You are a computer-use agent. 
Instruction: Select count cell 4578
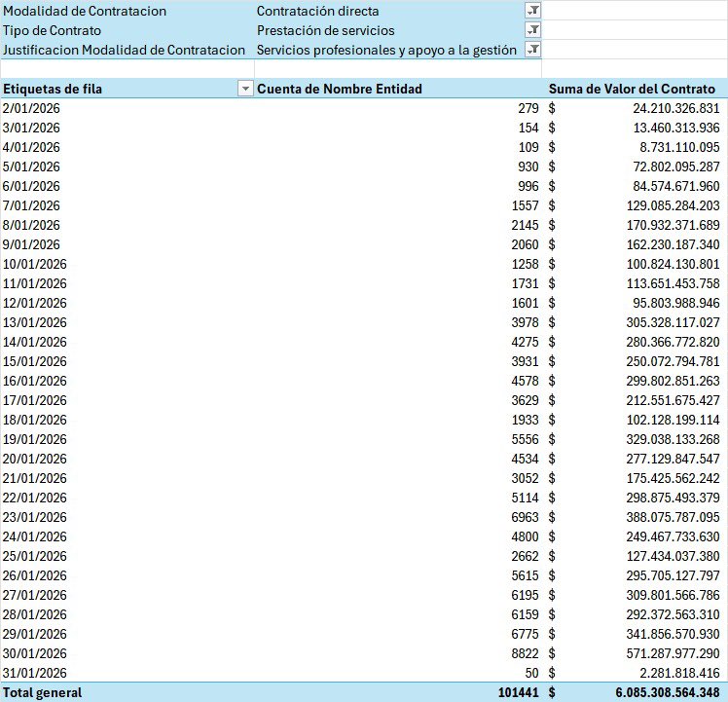tap(526, 381)
